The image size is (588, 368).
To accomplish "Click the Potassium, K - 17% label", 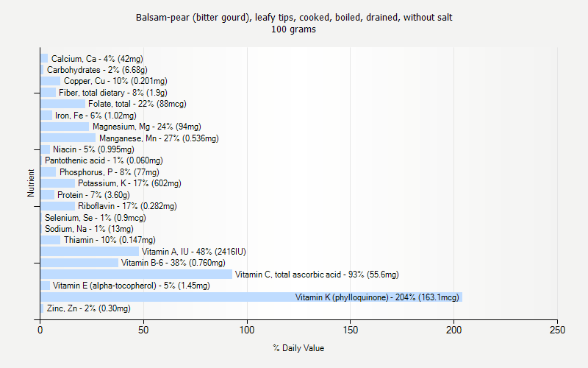I will 129,183.
